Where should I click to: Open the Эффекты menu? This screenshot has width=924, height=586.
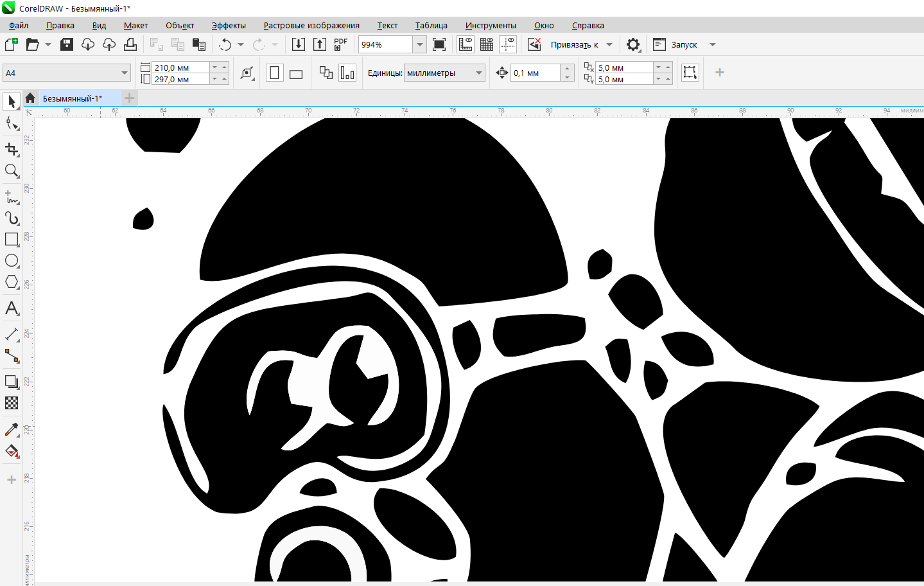pos(229,26)
